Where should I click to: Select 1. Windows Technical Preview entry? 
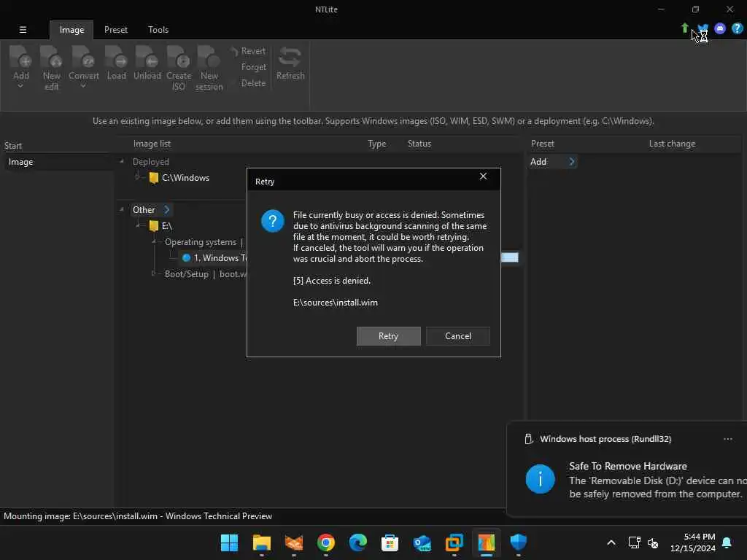pos(214,258)
